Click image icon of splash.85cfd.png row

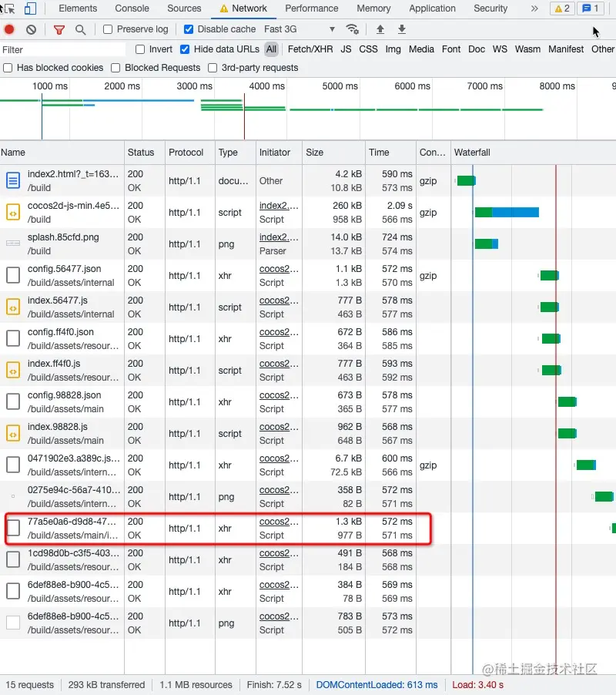pyautogui.click(x=13, y=243)
